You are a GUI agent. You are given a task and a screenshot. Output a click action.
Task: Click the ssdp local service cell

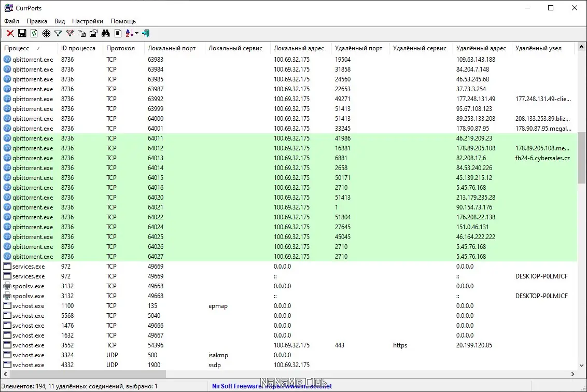(x=215, y=365)
